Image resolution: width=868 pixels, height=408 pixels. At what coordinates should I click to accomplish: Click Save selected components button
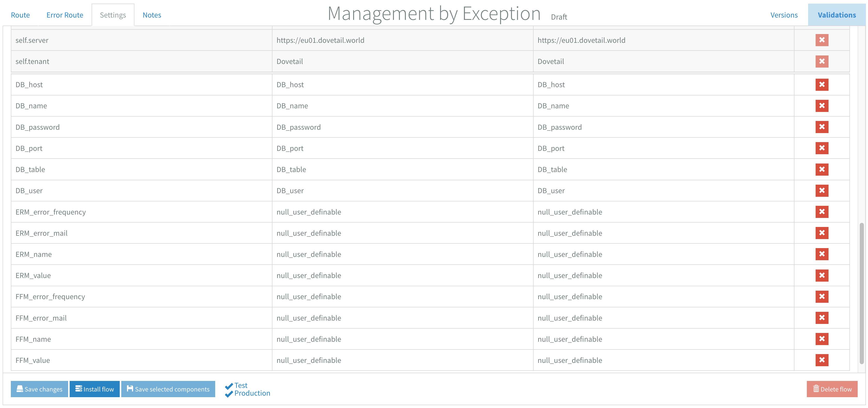[168, 389]
